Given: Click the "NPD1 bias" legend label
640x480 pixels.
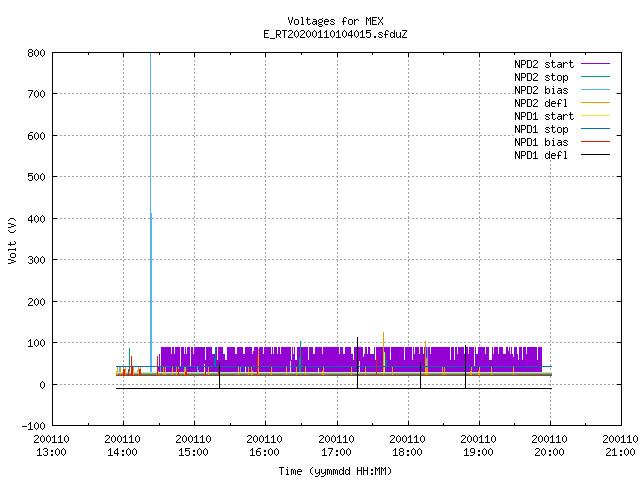Looking at the screenshot, I should (541, 142).
